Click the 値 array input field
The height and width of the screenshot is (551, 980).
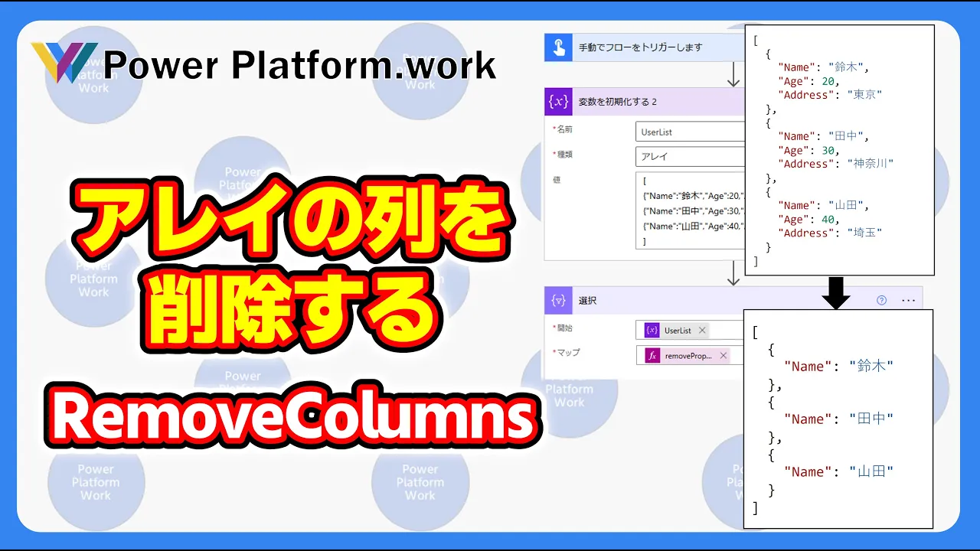(x=690, y=210)
